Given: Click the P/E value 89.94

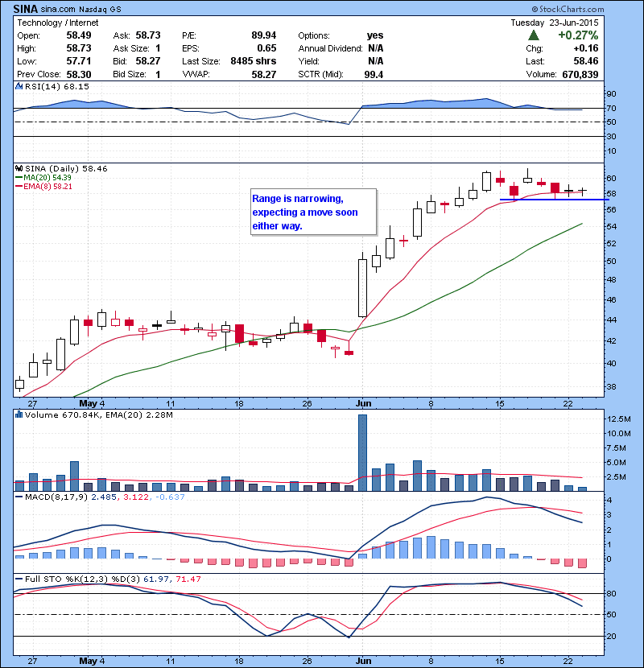Looking at the screenshot, I should 264,35.
